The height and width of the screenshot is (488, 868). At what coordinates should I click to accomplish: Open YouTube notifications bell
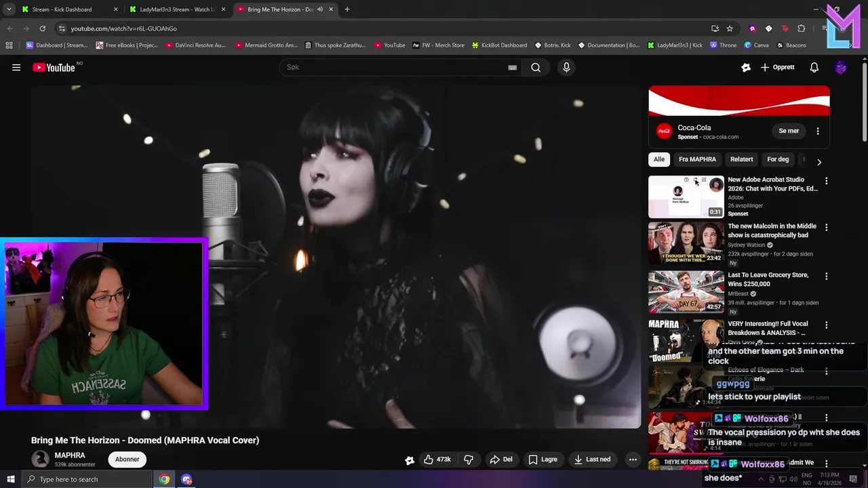[x=814, y=67]
